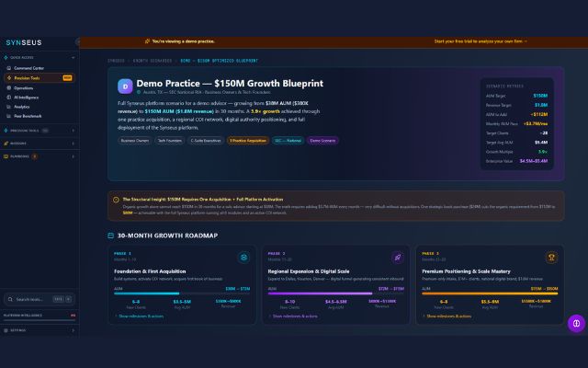Image resolution: width=588 pixels, height=368 pixels.
Task: Click the Quick Access diamond icon
Action: (6, 57)
